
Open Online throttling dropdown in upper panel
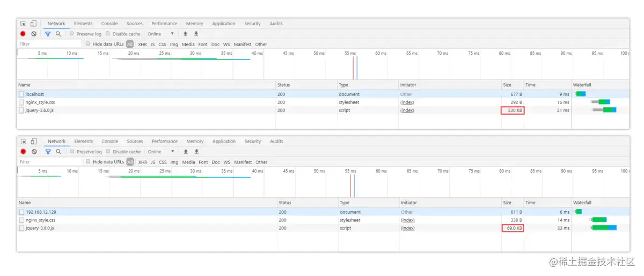161,34
